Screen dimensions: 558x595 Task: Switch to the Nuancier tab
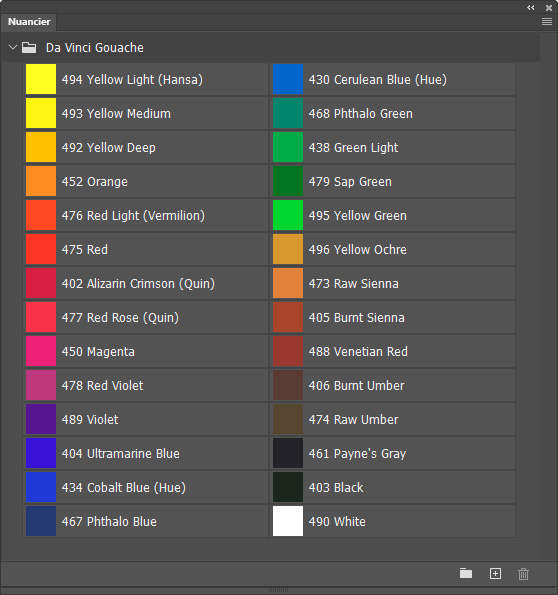point(29,22)
